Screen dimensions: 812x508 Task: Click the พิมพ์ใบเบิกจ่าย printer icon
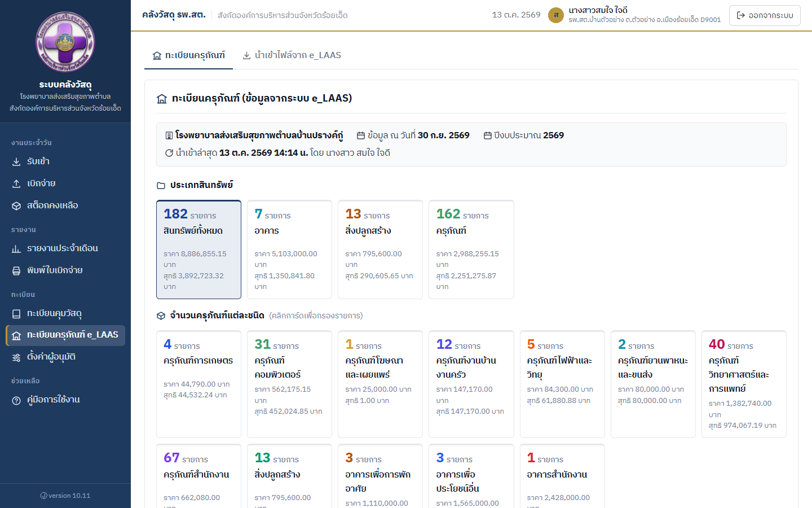coord(16,271)
